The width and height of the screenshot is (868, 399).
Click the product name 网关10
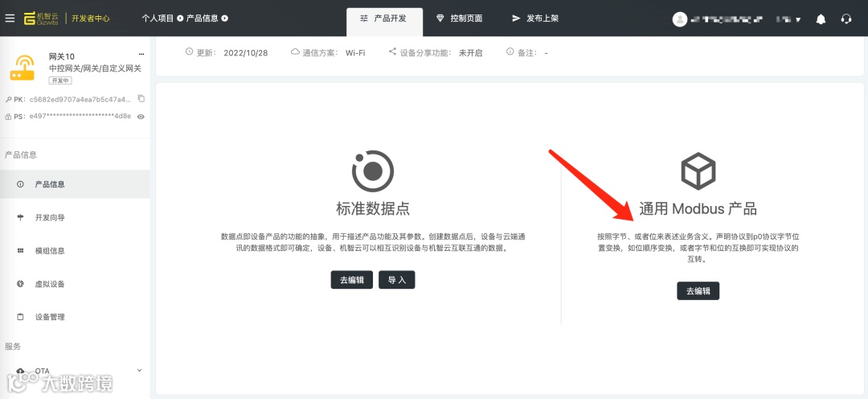(x=62, y=56)
